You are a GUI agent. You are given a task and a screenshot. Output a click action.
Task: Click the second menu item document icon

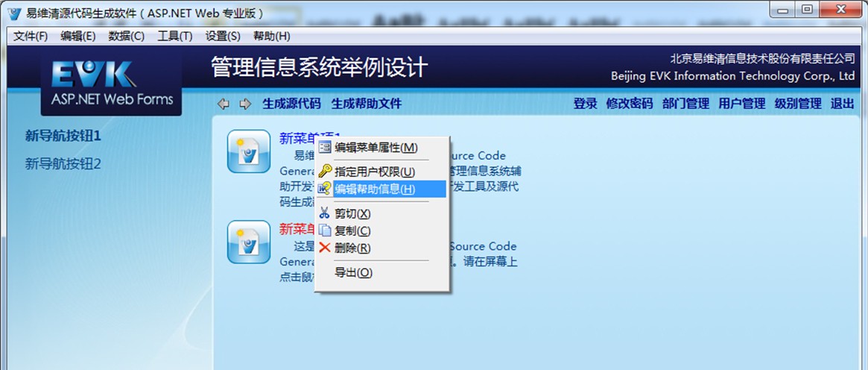[249, 242]
